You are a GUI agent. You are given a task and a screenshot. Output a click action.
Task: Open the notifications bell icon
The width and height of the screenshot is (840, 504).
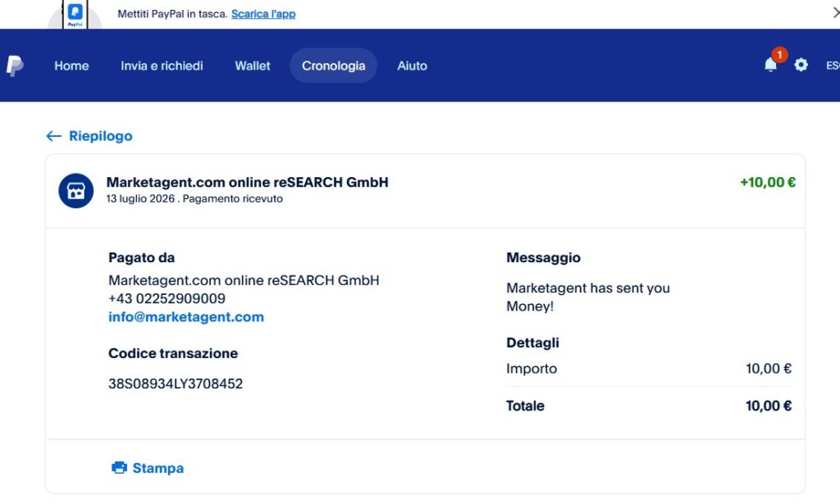click(770, 65)
